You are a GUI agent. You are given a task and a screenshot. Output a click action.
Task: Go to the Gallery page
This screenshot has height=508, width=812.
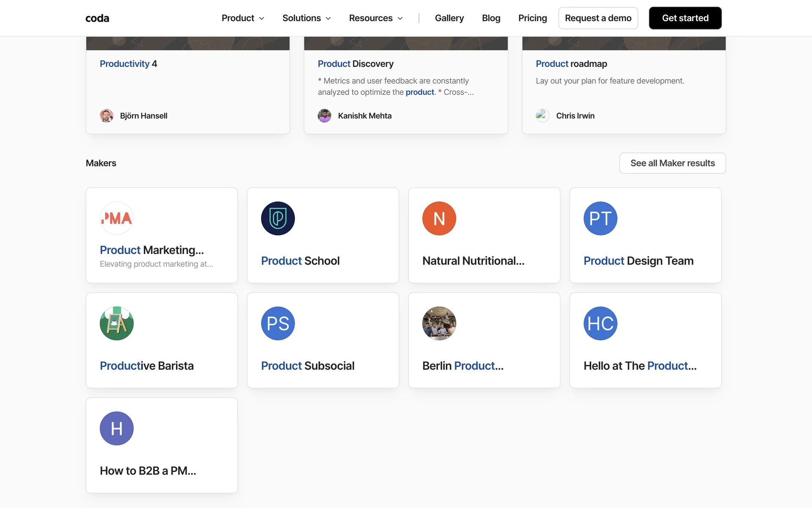tap(449, 18)
